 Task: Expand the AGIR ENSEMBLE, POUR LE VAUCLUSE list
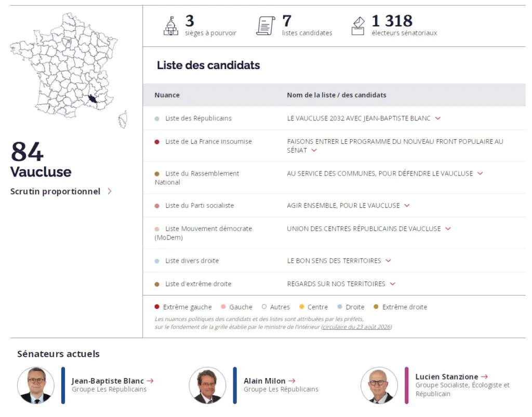point(407,206)
